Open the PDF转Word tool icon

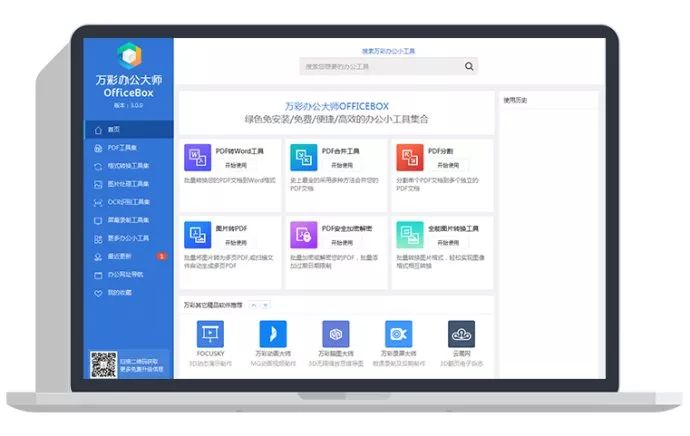[197, 158]
